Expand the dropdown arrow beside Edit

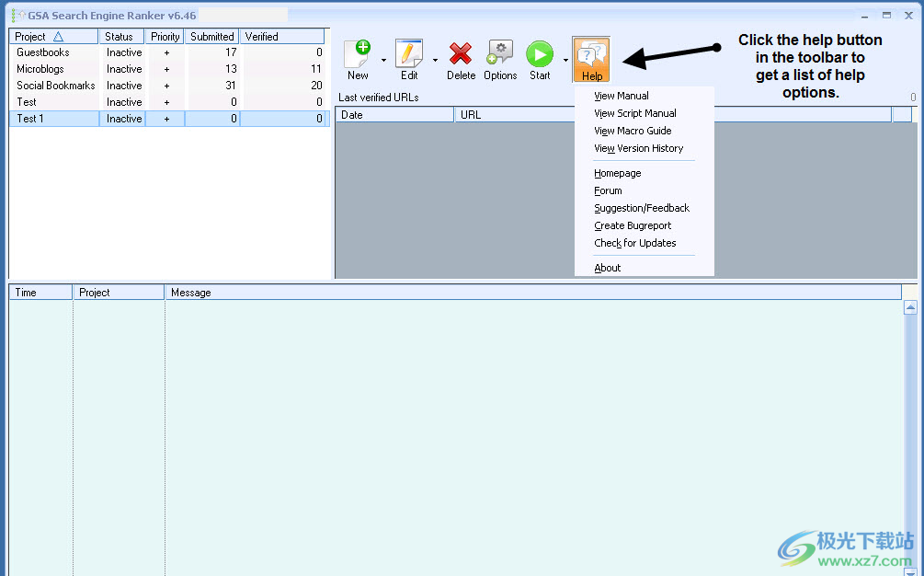(436, 60)
